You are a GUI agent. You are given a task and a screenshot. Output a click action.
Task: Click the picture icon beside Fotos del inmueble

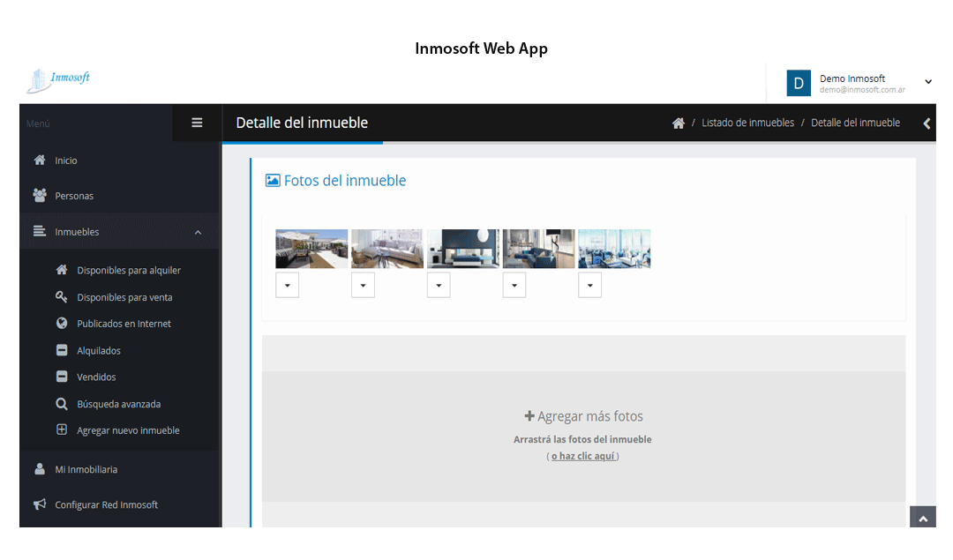pyautogui.click(x=273, y=181)
